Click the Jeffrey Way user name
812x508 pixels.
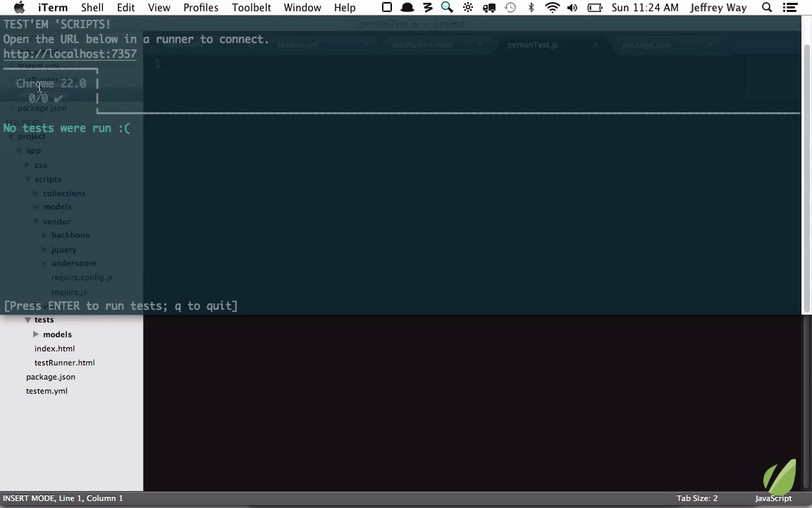718,7
